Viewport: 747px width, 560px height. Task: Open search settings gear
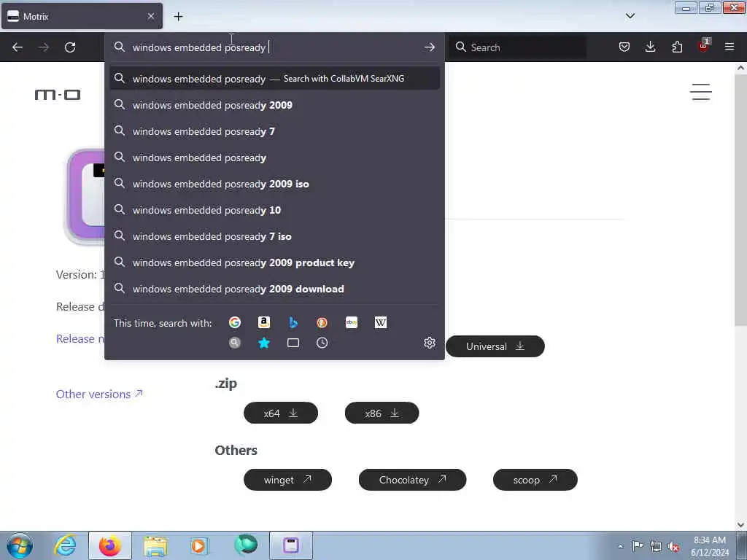429,343
